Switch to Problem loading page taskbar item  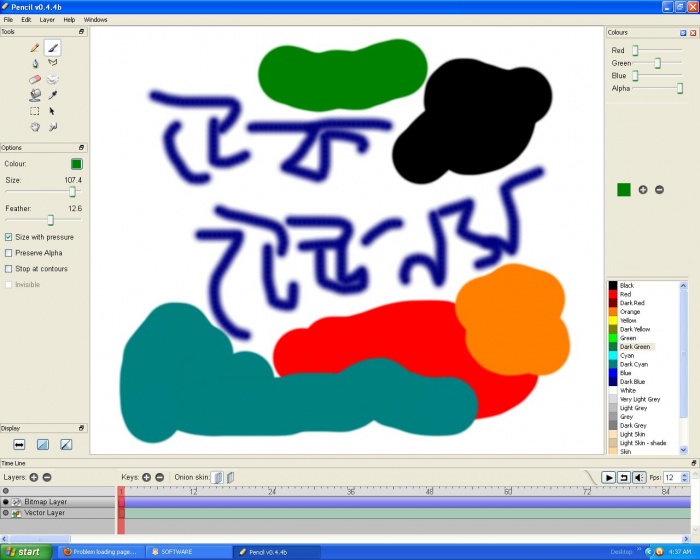tap(102, 552)
